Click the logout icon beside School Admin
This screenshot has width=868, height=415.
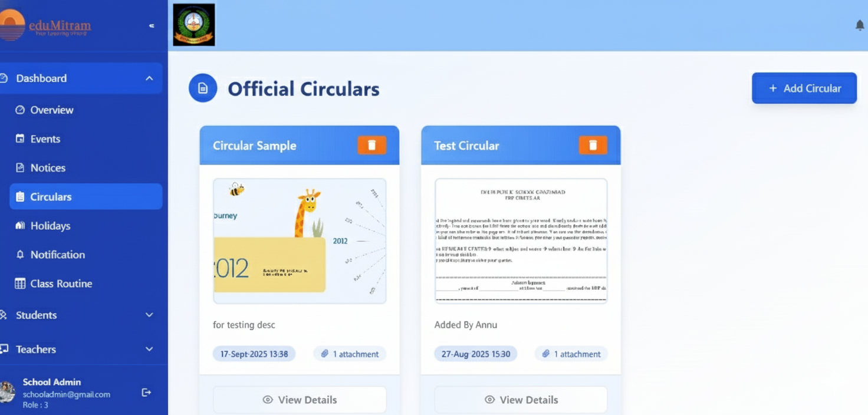click(146, 393)
